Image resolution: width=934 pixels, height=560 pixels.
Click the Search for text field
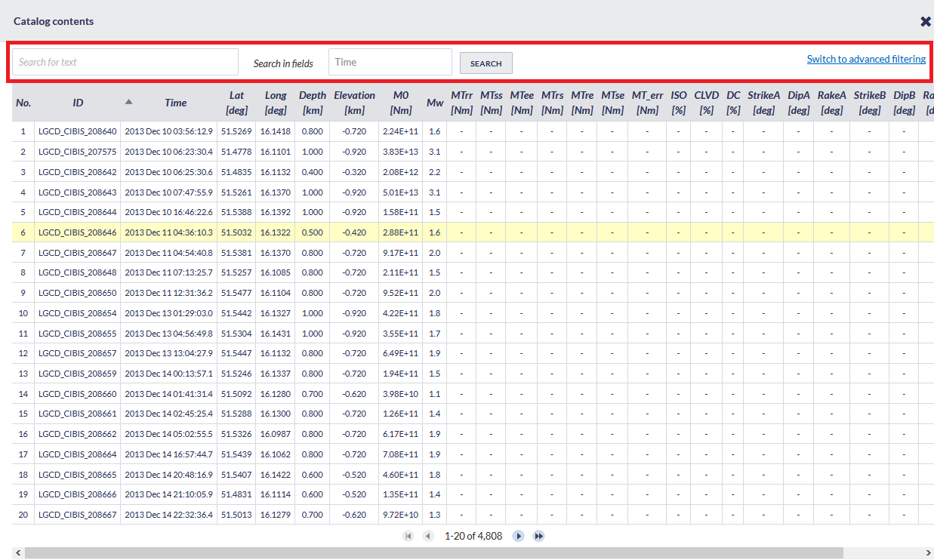click(x=125, y=62)
